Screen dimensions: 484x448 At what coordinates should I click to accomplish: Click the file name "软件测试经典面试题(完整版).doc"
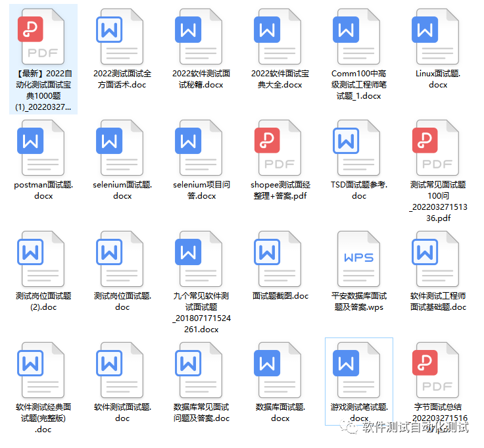pos(43,418)
